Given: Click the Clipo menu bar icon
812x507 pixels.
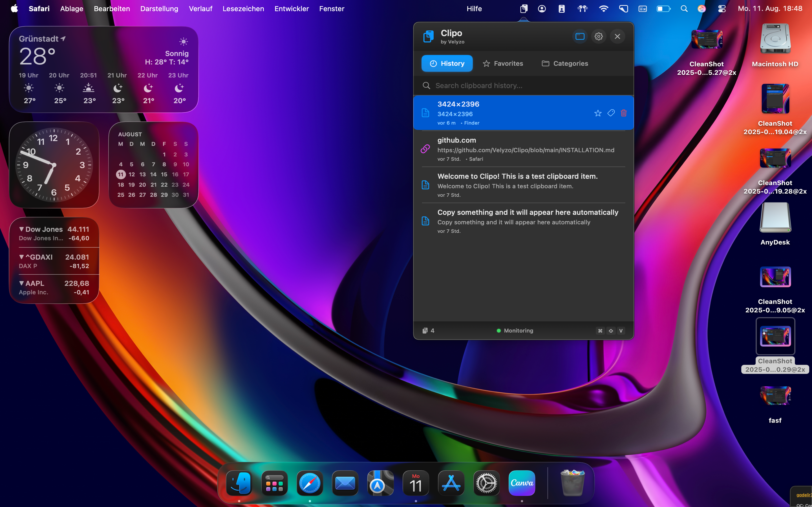Looking at the screenshot, I should [524, 9].
